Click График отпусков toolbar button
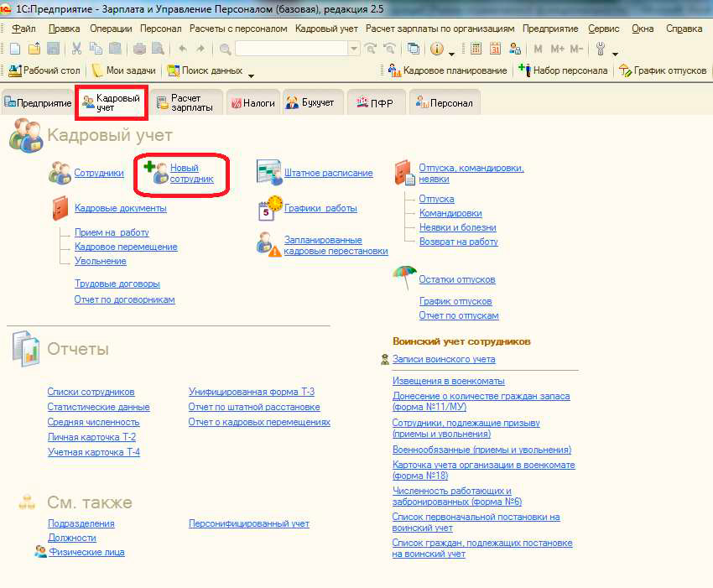 point(664,70)
